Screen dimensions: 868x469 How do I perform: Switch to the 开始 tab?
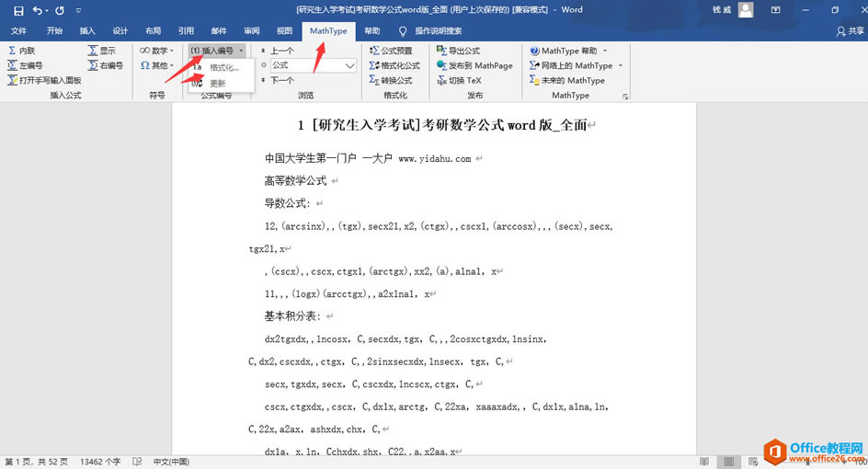click(54, 31)
